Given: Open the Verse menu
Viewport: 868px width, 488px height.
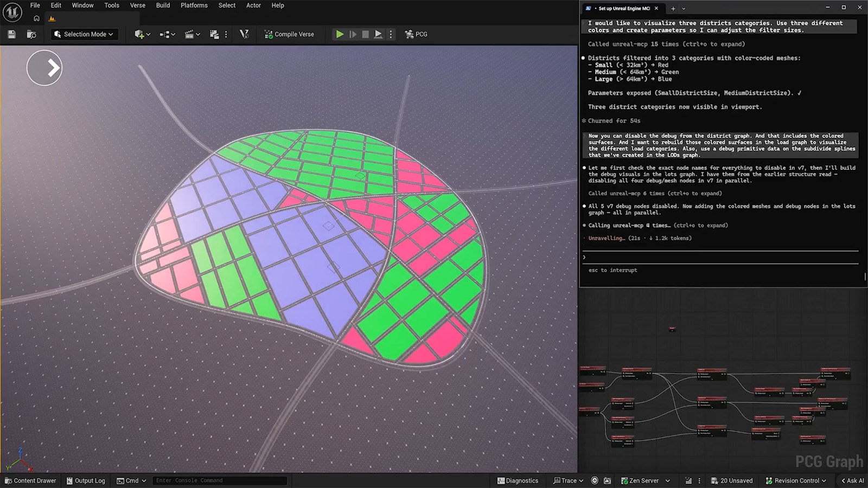Looking at the screenshot, I should tap(138, 5).
